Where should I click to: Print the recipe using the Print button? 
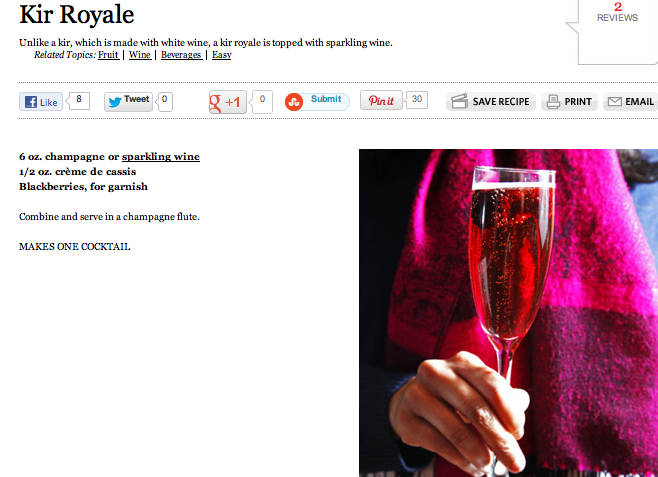coord(569,102)
